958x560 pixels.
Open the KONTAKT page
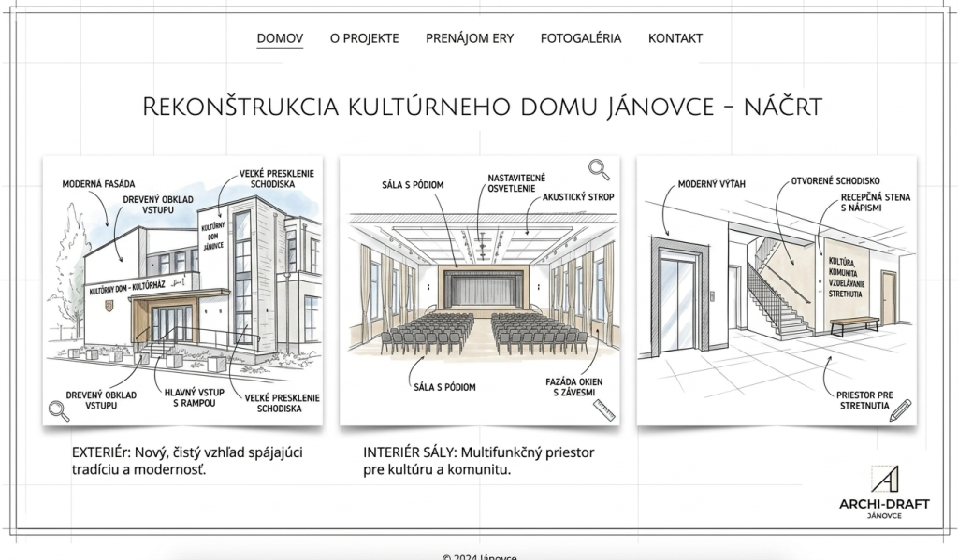coord(675,38)
